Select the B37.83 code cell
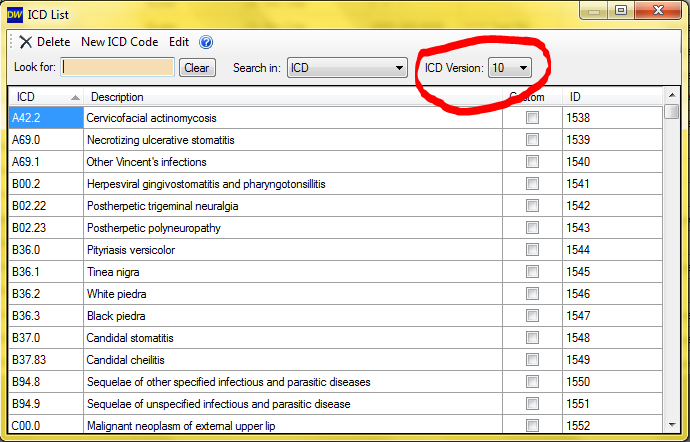690x442 pixels. pos(46,360)
